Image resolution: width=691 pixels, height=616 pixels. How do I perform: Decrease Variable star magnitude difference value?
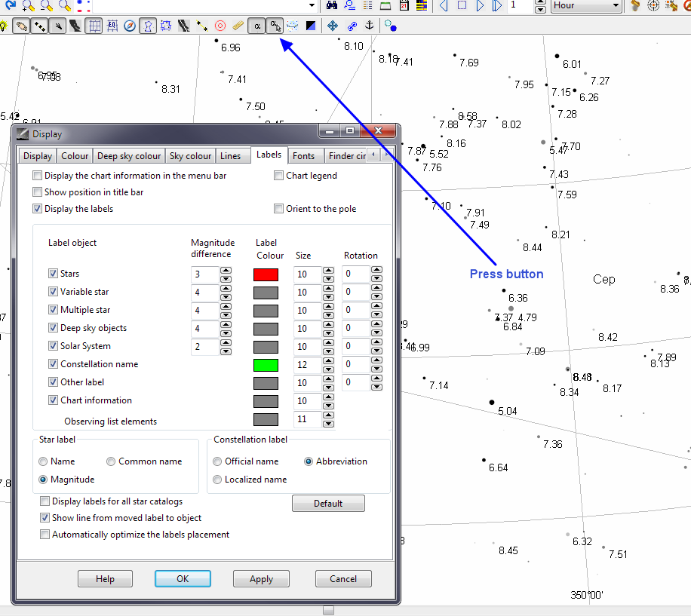(226, 297)
